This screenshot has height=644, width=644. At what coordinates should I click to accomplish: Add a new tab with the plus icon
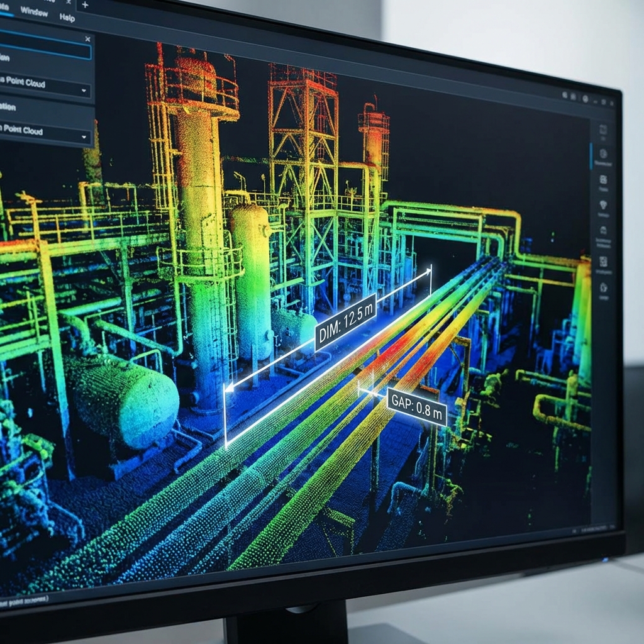tap(85, 5)
